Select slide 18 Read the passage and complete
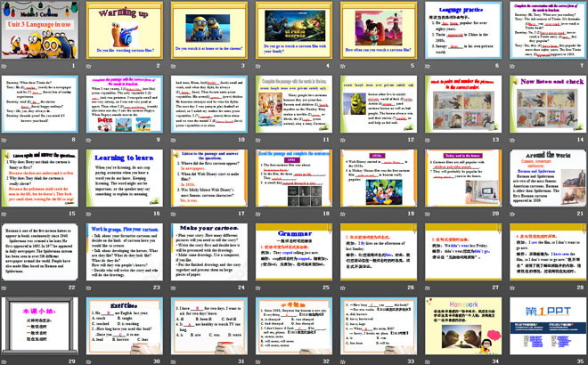 [294, 178]
